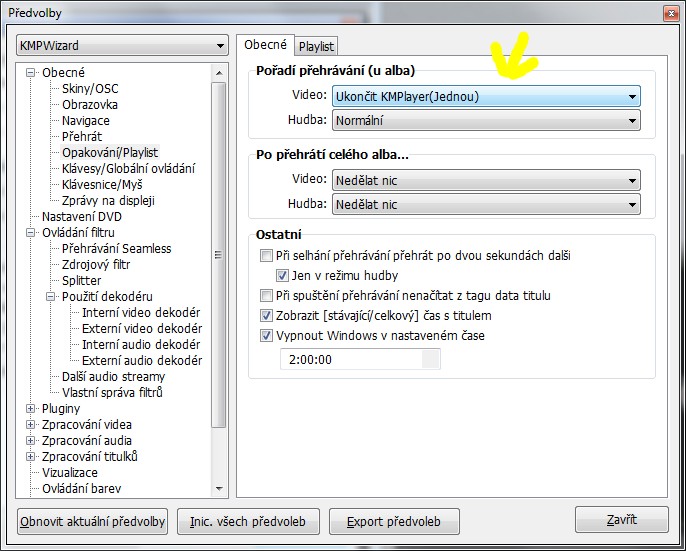Open the KMPWizard preset dropdown

[x=122, y=46]
